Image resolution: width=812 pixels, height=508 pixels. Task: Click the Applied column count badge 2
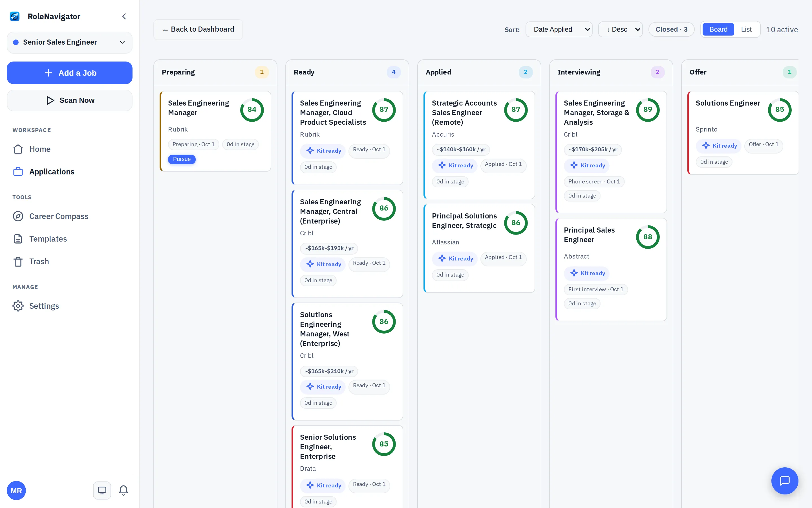point(526,72)
